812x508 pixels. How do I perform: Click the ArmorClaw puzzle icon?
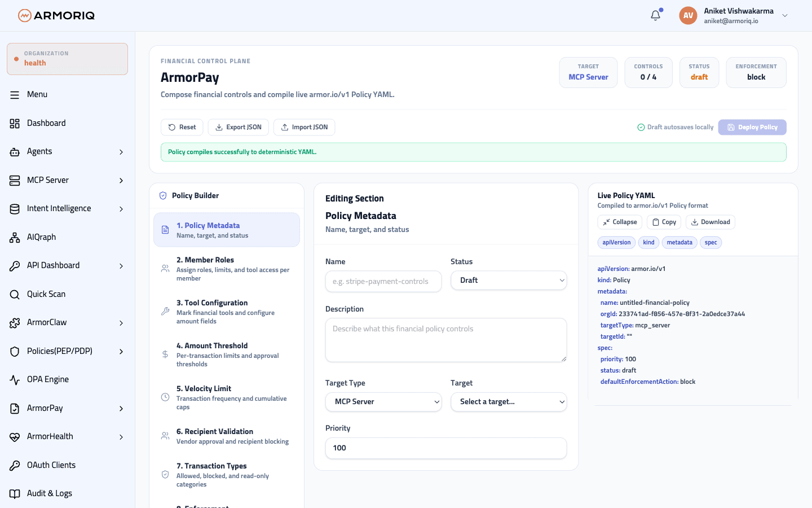(x=15, y=323)
